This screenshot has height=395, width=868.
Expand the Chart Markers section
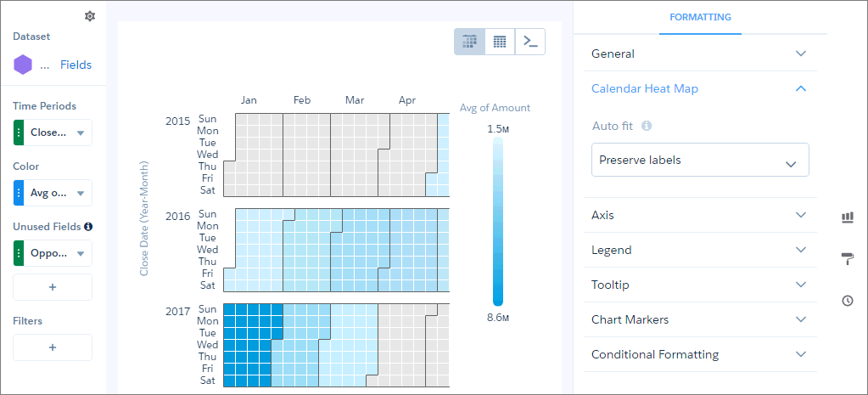(700, 319)
